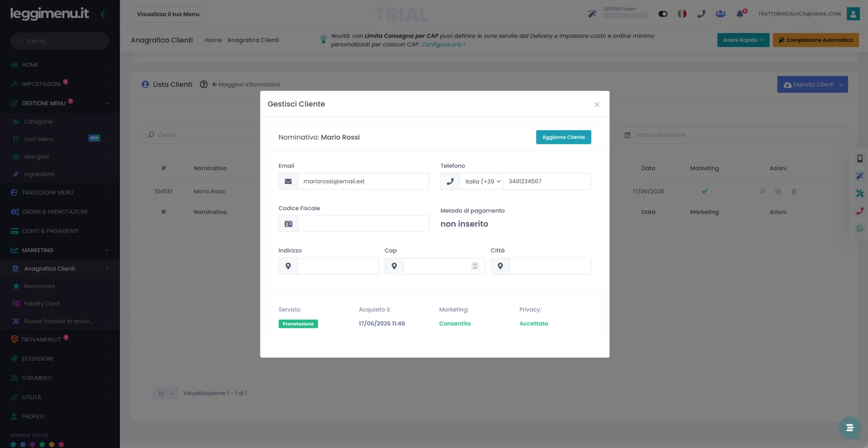Click the magic wand icon in top bar

(592, 14)
